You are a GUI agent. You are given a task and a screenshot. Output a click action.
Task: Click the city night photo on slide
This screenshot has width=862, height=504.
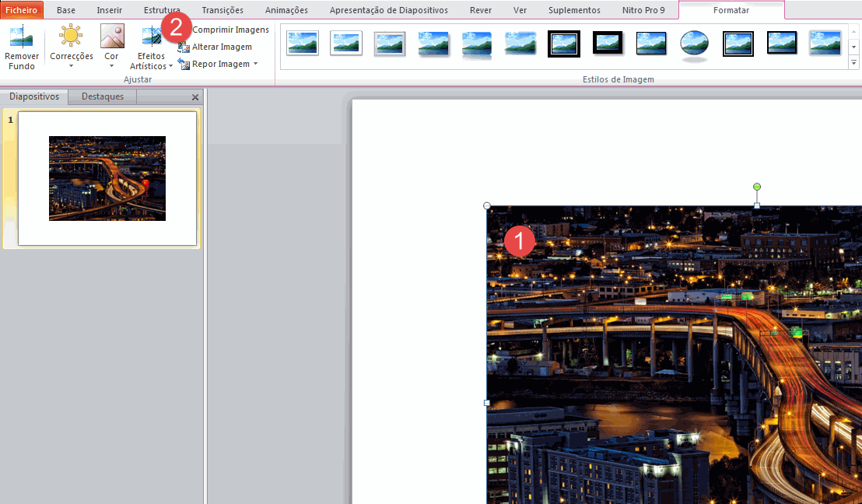674,355
